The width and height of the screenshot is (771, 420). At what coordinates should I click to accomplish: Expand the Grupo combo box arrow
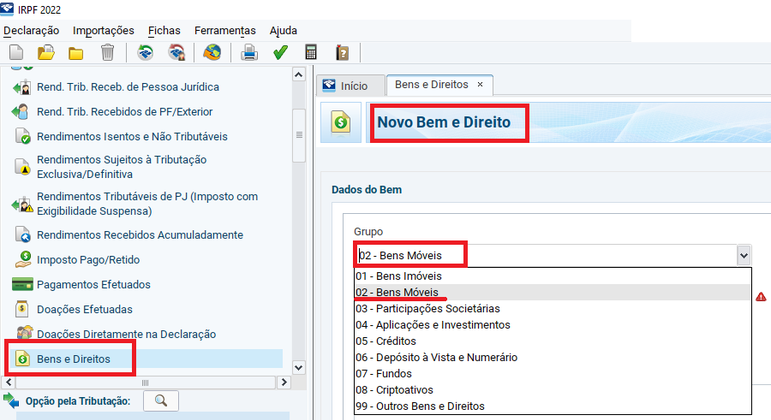tap(743, 255)
